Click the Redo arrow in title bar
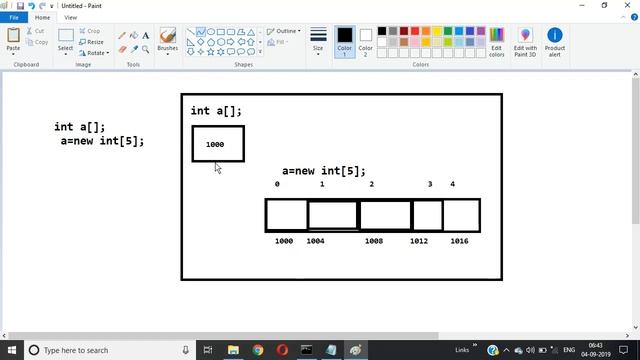Viewport: 640px width, 360px height. point(42,6)
